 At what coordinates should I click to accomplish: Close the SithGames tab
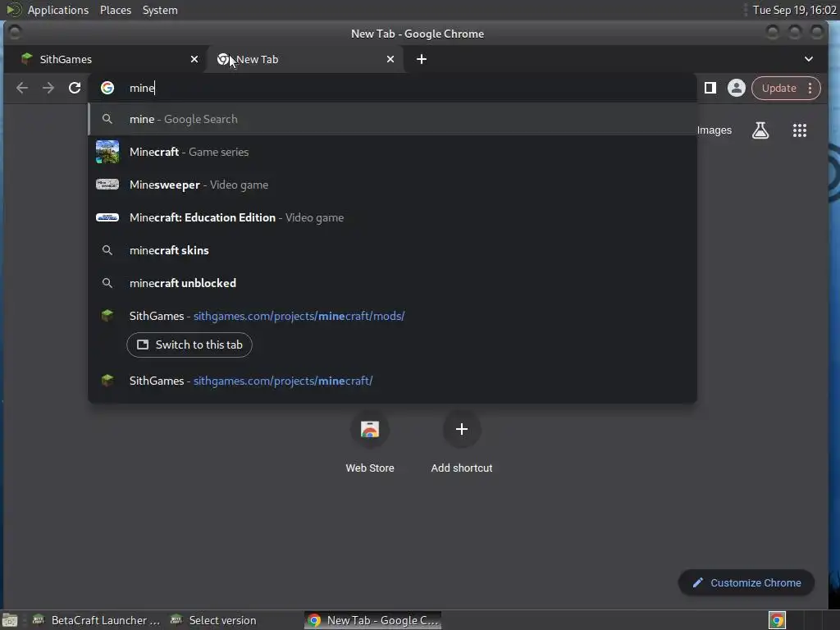194,59
